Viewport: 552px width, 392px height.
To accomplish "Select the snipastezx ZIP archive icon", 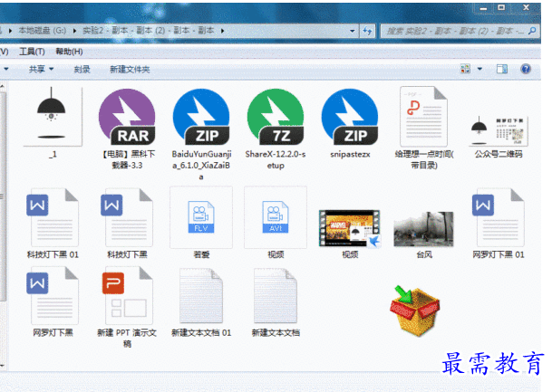I will [350, 117].
